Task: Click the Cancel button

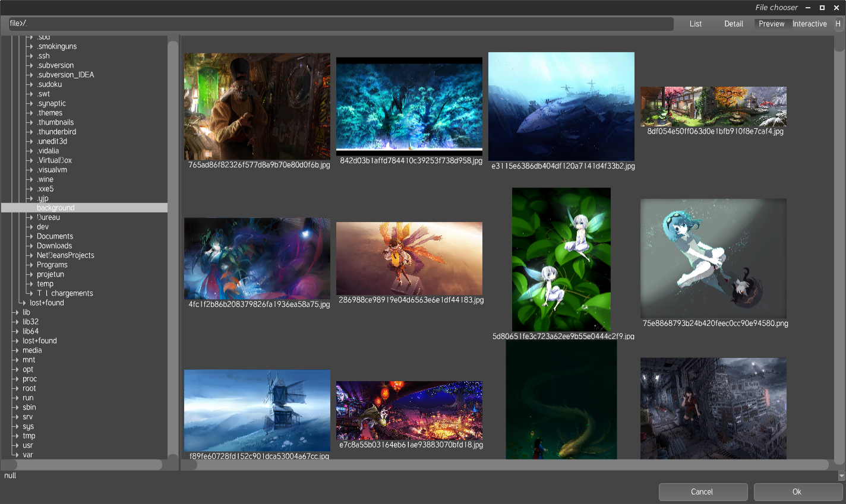Action: [x=703, y=492]
